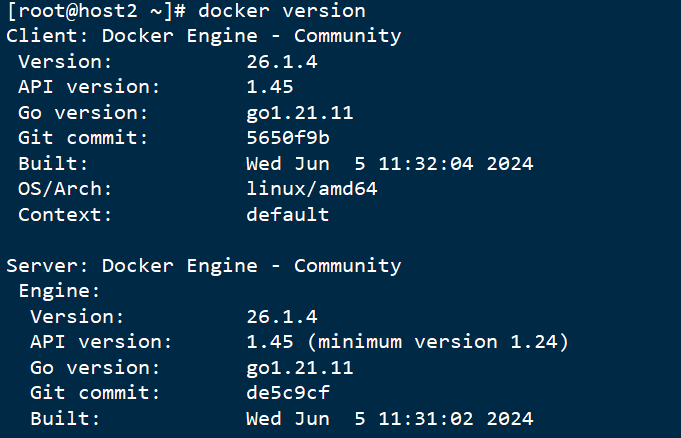Click the client Git commit value '5650f9b'

pyautogui.click(x=288, y=138)
